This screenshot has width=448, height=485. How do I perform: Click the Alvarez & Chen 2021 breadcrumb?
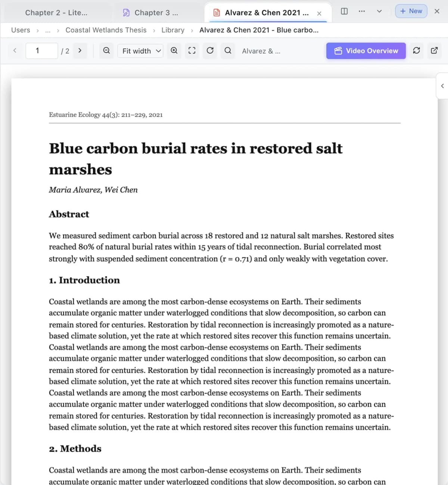tap(259, 30)
